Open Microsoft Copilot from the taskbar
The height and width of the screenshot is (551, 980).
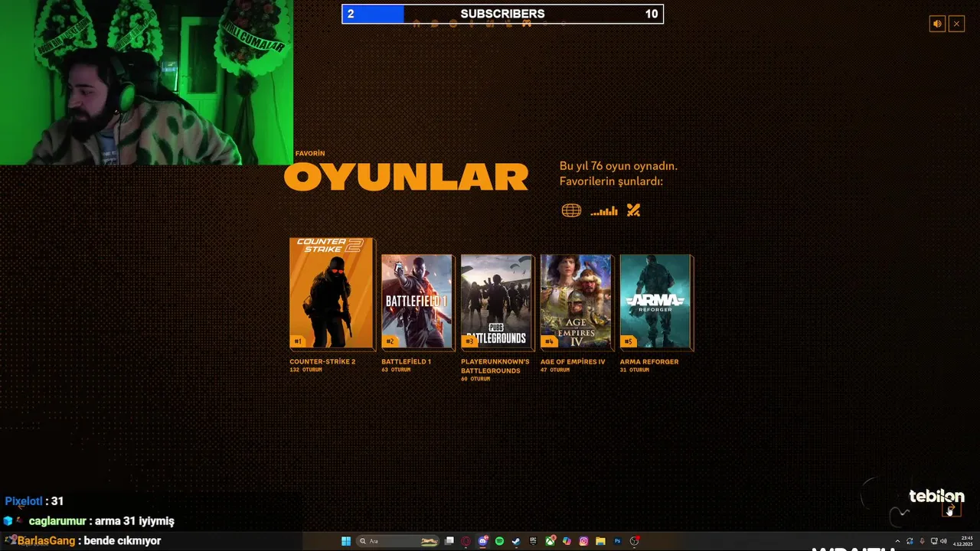point(567,541)
